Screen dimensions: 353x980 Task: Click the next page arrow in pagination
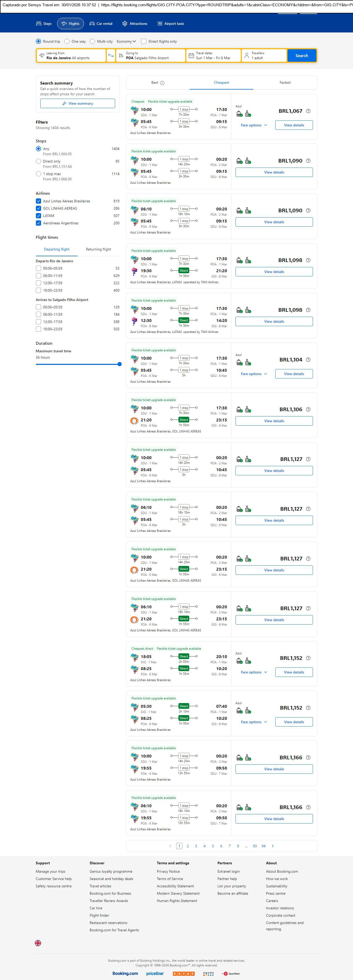pos(273,846)
